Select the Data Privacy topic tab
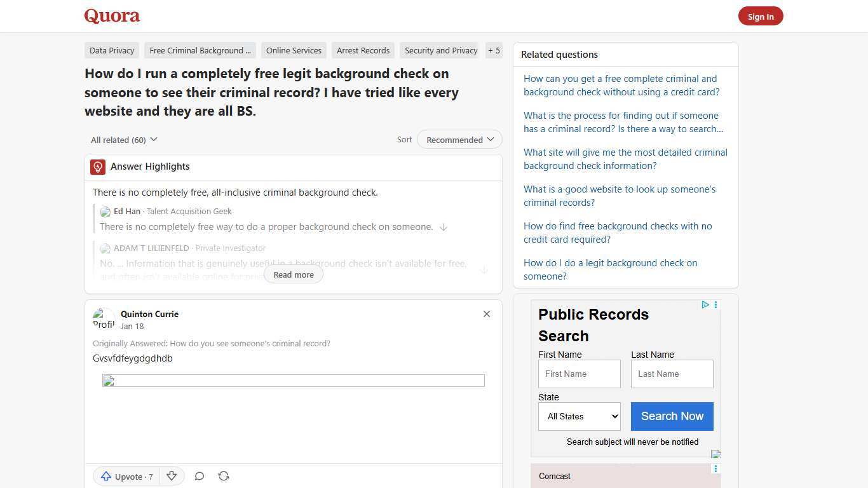 (x=112, y=50)
